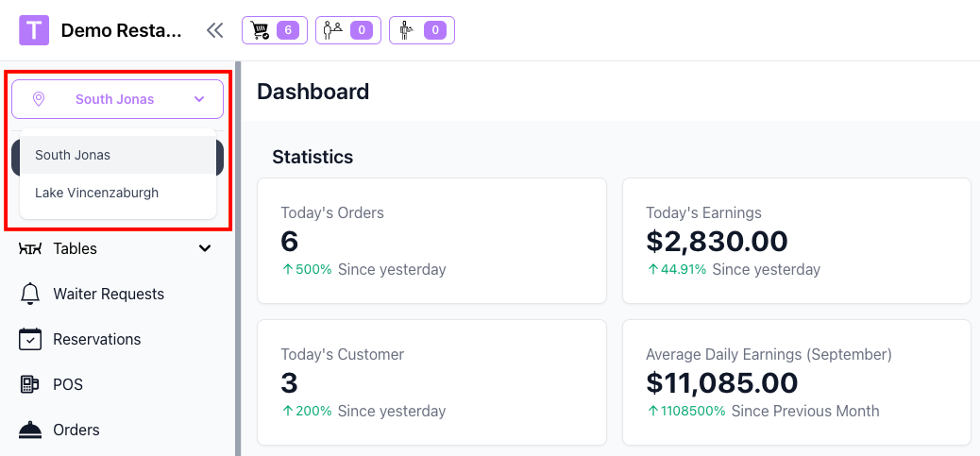
Task: Click the purple T restaurant logo
Action: 34,30
